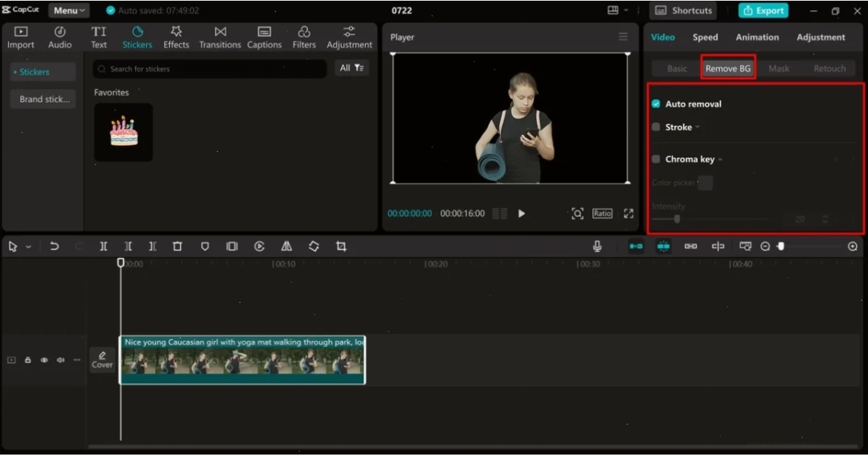The image size is (868, 456).
Task: Open the Shortcuts button
Action: pyautogui.click(x=683, y=11)
